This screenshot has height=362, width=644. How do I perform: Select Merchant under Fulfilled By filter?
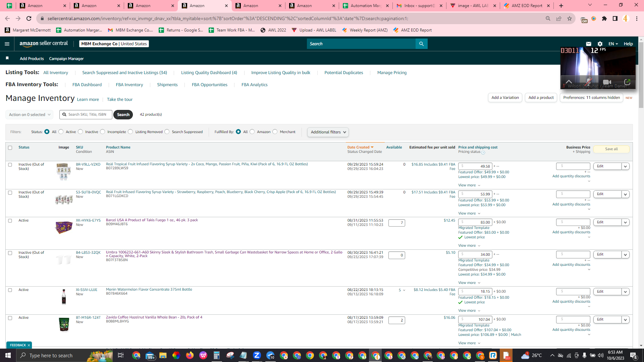click(275, 132)
